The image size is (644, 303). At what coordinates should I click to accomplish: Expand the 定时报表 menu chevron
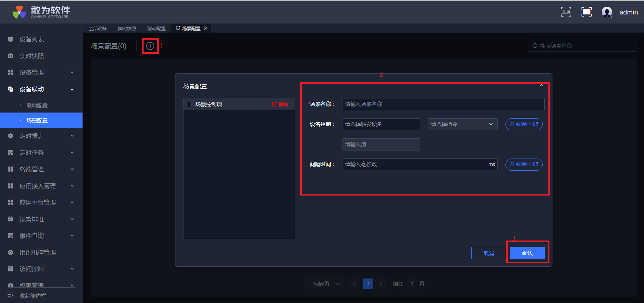pos(72,136)
